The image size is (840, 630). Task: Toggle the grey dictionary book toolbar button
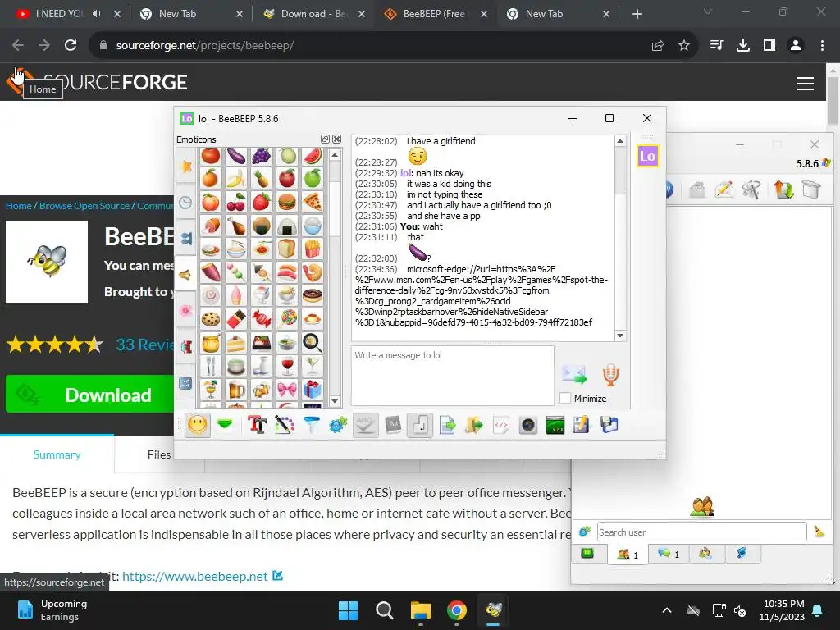point(393,426)
